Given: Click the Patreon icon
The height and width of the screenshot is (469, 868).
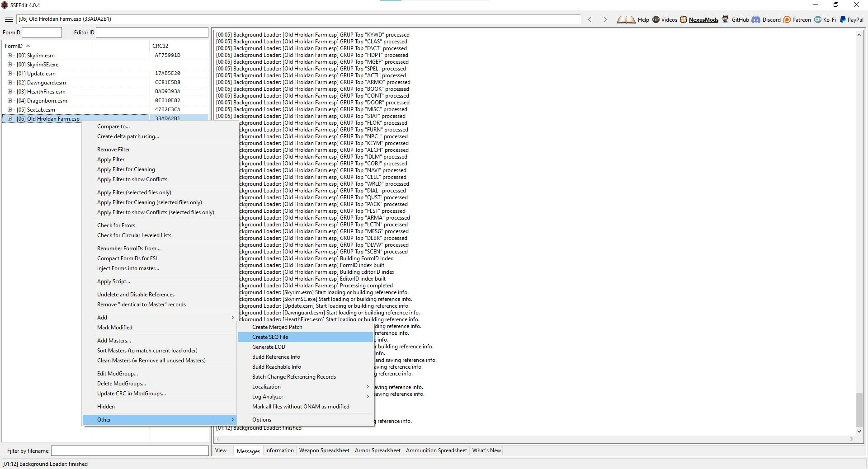Looking at the screenshot, I should tap(787, 19).
